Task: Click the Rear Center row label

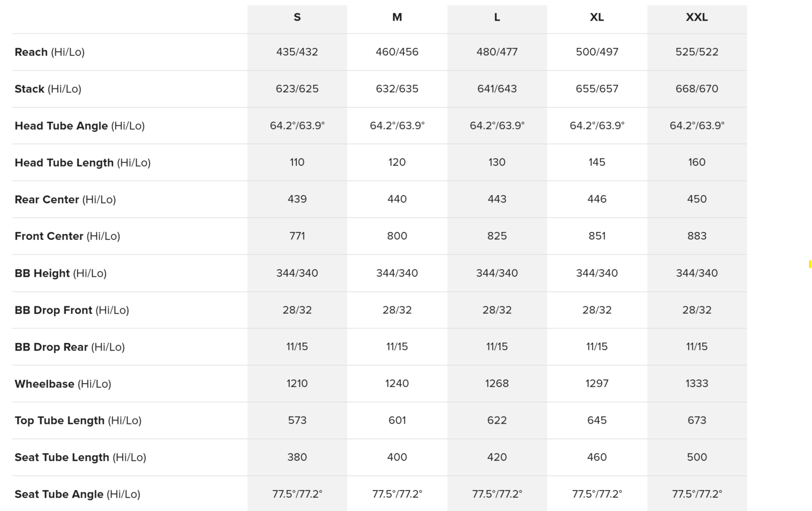Action: 65,200
